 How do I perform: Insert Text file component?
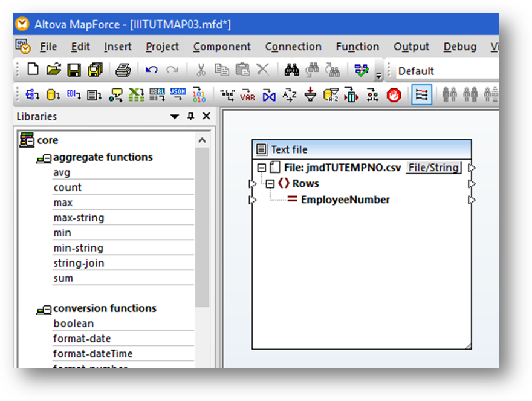pos(94,95)
